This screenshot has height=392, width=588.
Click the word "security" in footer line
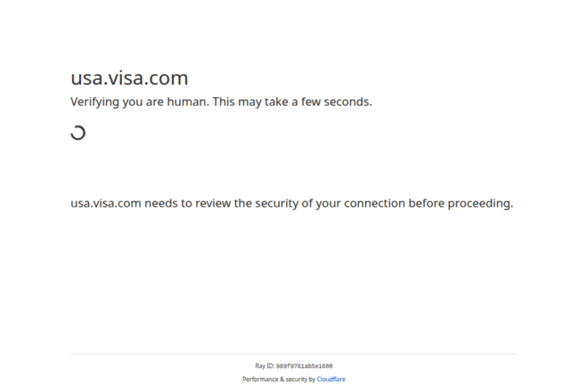point(295,379)
